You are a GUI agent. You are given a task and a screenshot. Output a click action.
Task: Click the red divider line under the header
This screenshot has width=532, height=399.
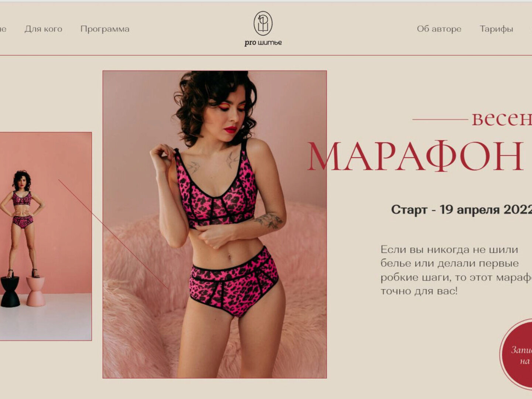coord(266,55)
